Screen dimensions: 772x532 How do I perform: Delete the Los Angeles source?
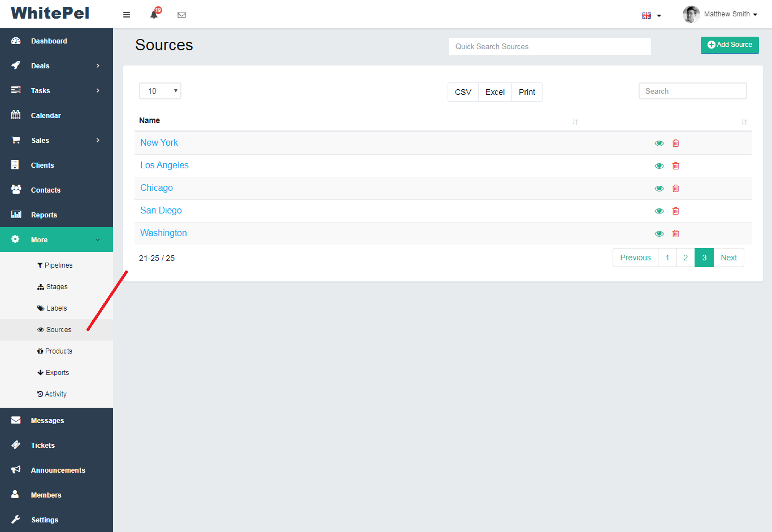click(675, 165)
